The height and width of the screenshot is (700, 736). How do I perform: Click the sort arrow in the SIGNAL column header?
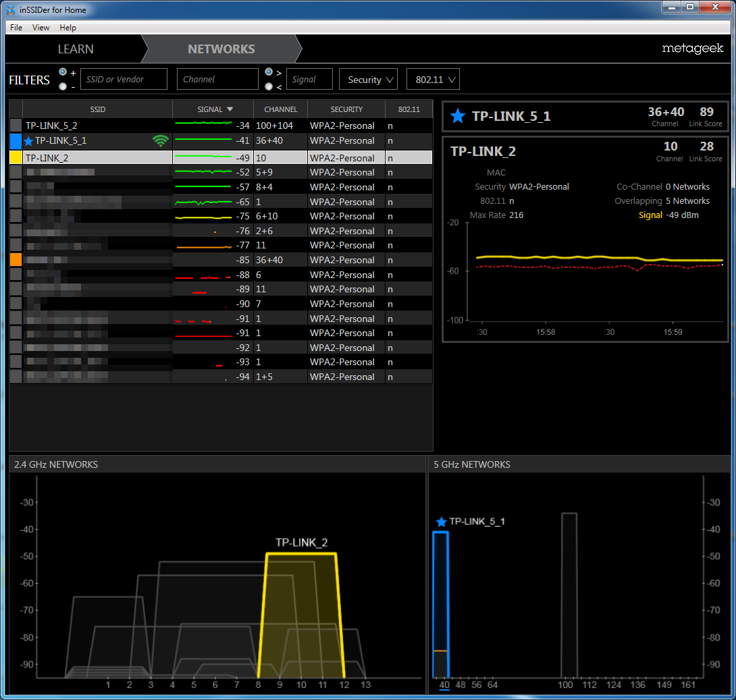tap(230, 109)
